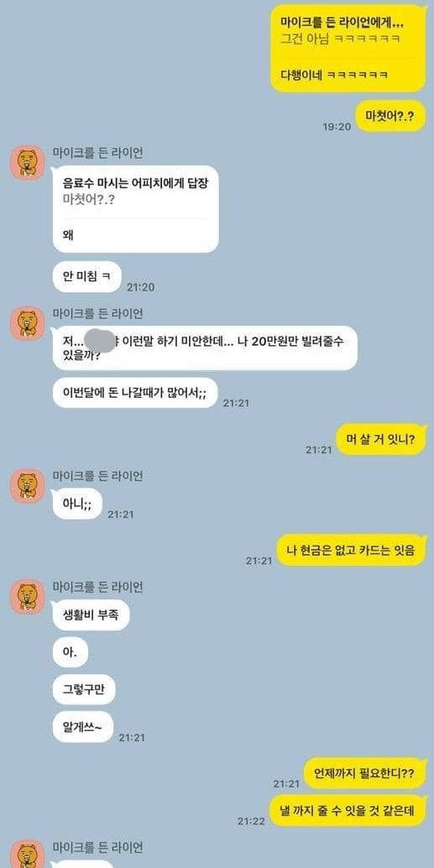Open the partially visible avatar at the screen bottom
Image resolution: width=434 pixels, height=868 pixels.
point(27,855)
